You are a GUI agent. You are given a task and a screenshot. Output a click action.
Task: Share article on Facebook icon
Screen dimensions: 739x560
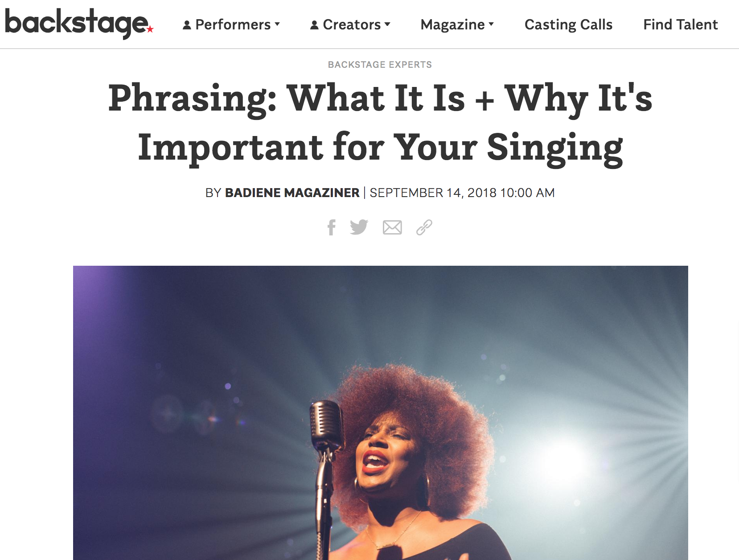click(x=331, y=227)
